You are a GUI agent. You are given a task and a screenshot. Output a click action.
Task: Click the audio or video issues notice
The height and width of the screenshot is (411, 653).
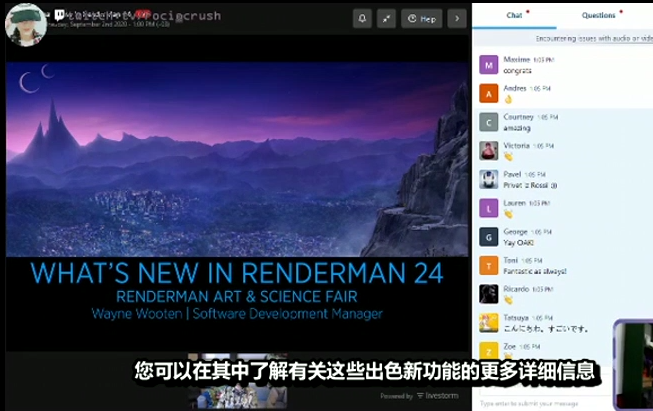[594, 38]
